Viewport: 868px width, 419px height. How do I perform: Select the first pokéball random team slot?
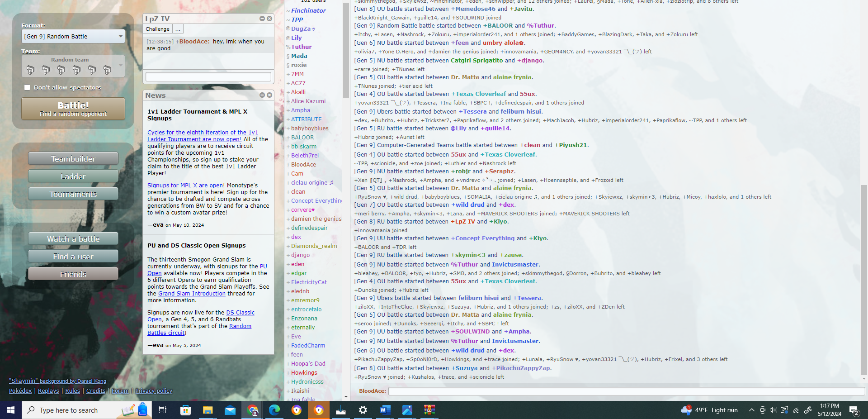[31, 69]
